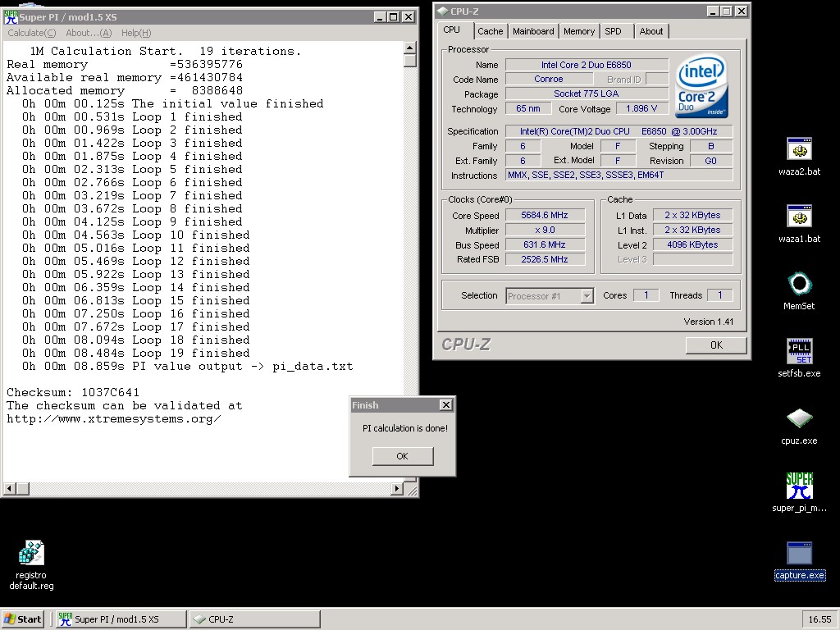Open the About menu in Super PI

tap(89, 33)
